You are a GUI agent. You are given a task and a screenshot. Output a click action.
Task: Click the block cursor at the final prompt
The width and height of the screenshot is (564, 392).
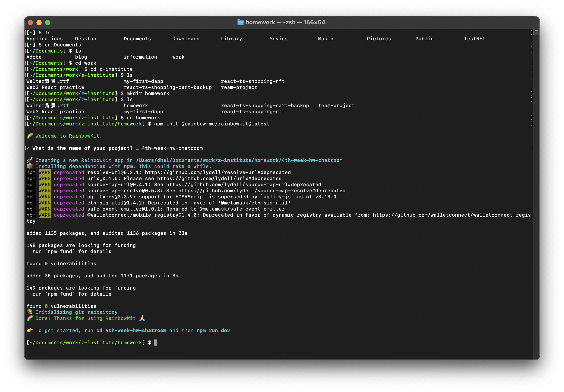[x=155, y=342]
